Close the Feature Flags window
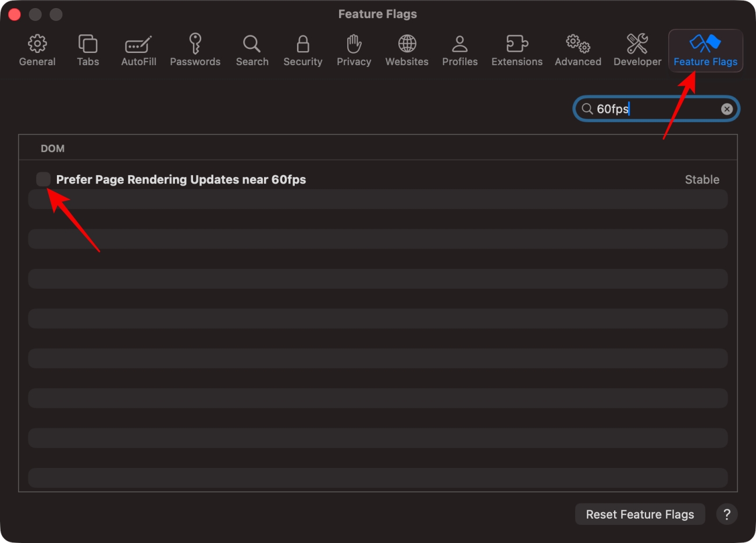 pos(15,14)
